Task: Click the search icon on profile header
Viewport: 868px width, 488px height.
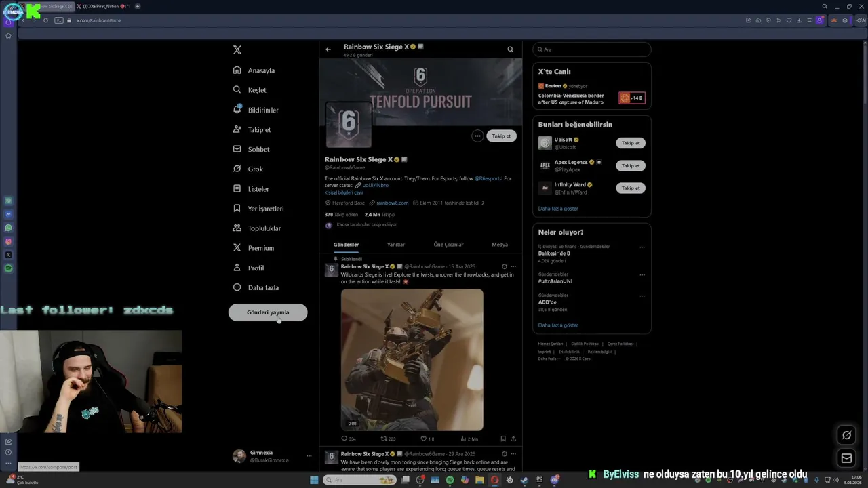Action: coord(511,49)
